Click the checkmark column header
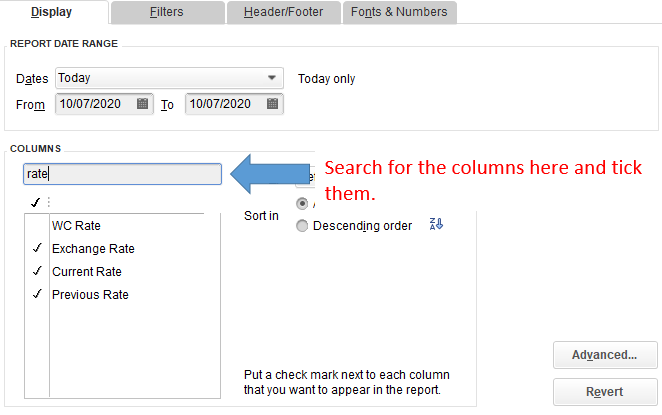662x415 pixels. point(35,203)
